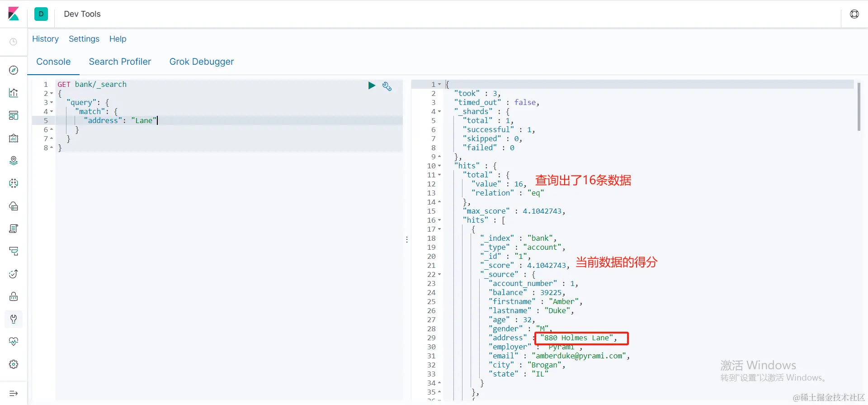Open the Help link

tap(118, 39)
